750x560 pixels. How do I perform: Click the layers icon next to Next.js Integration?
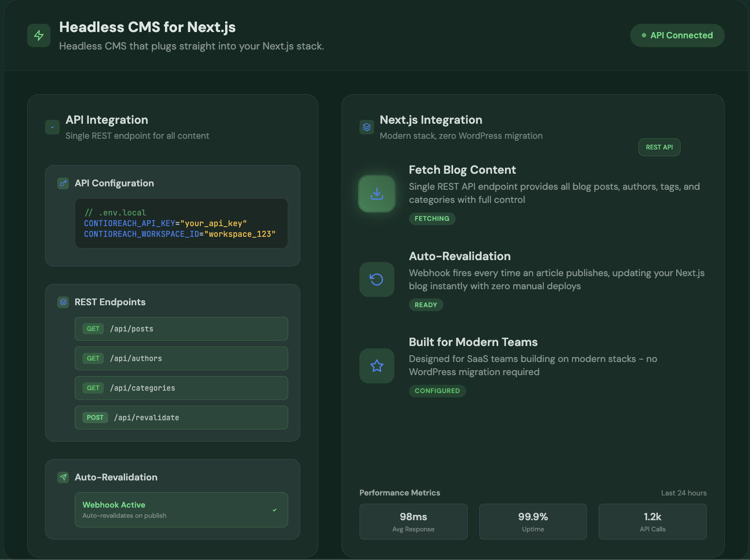pyautogui.click(x=367, y=127)
